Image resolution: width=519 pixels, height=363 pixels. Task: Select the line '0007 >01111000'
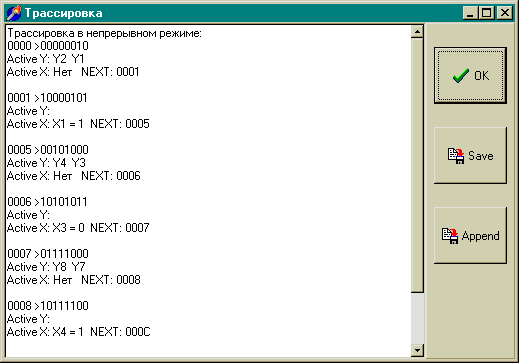(x=48, y=254)
